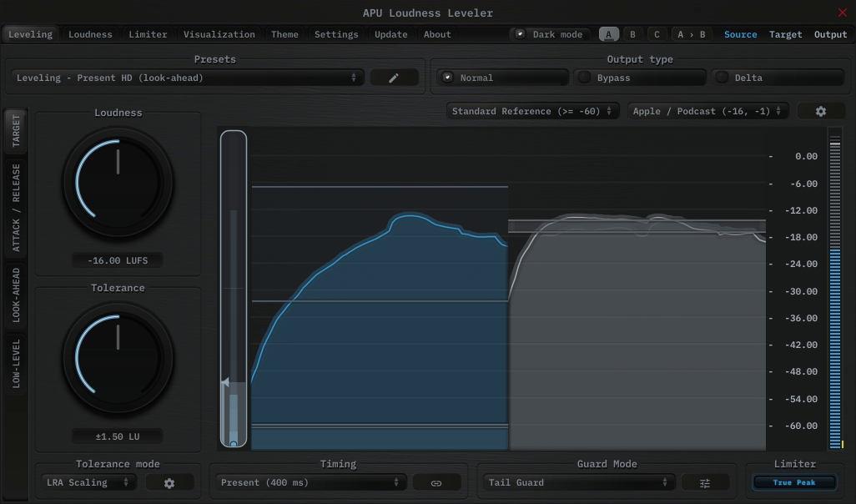Open the Tolerance mode settings gear
This screenshot has height=504, width=856.
[169, 482]
